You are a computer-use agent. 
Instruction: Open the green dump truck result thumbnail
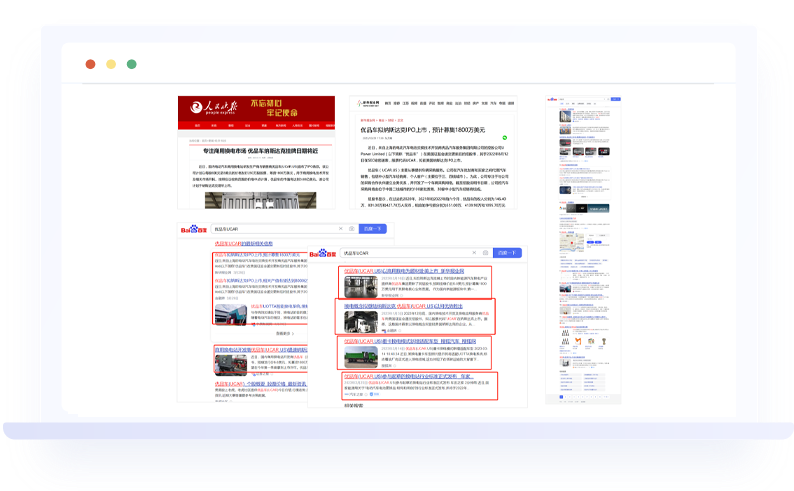click(x=361, y=357)
